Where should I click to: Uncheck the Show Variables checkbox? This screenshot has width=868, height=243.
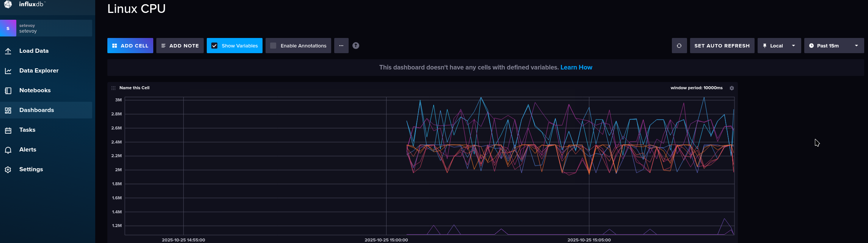pos(214,46)
